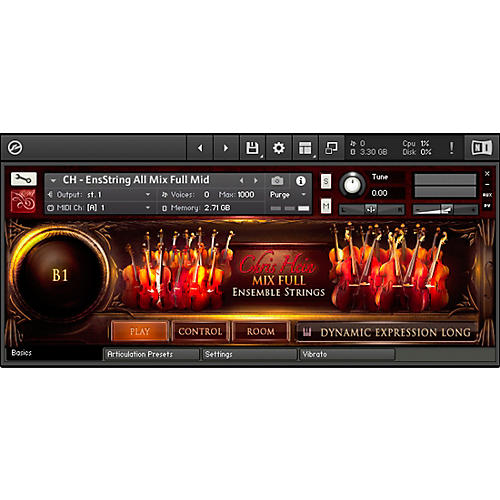The image size is (500, 500).
Task: Open the save (floppy disk) menu
Action: 252,148
